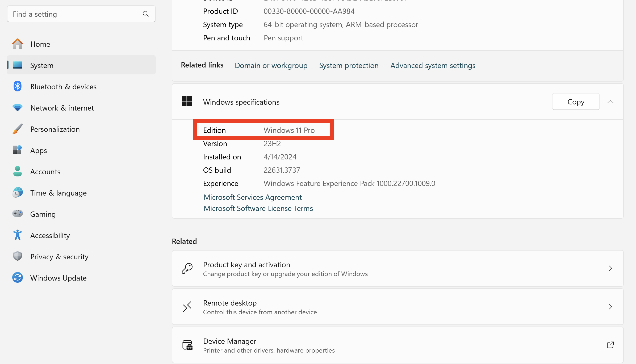The width and height of the screenshot is (636, 364).
Task: Expand the Remote desktop settings arrow
Action: pyautogui.click(x=610, y=307)
